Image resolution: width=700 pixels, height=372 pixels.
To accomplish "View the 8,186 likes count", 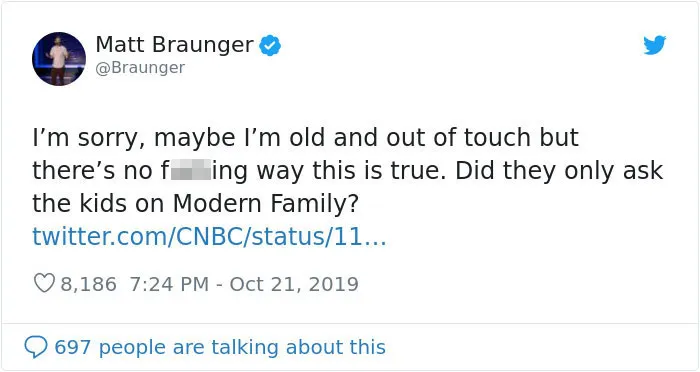I will [x=88, y=284].
